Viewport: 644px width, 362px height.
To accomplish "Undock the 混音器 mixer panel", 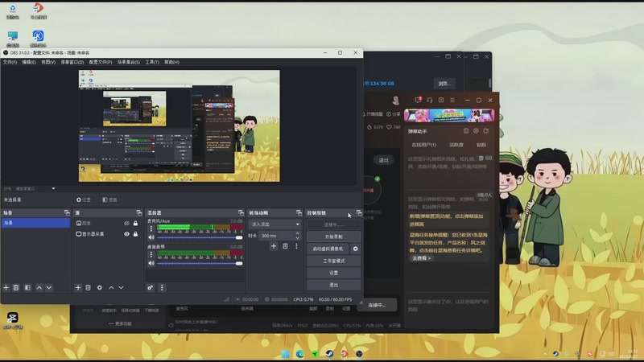I will (241, 212).
